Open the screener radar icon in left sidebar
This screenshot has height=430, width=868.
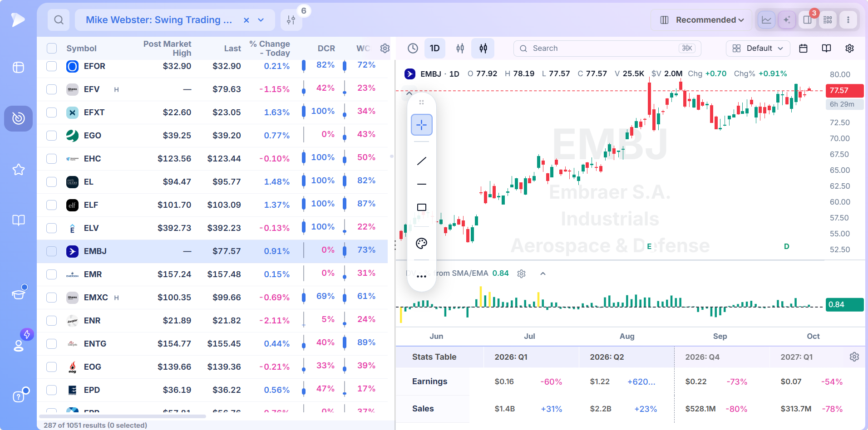tap(18, 118)
